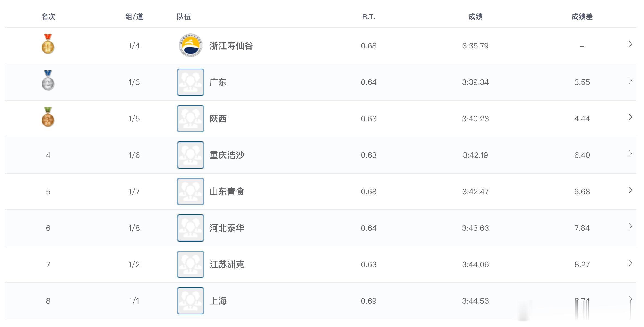This screenshot has height=327, width=644.
Task: Click the time difference 6.40
Action: [582, 155]
